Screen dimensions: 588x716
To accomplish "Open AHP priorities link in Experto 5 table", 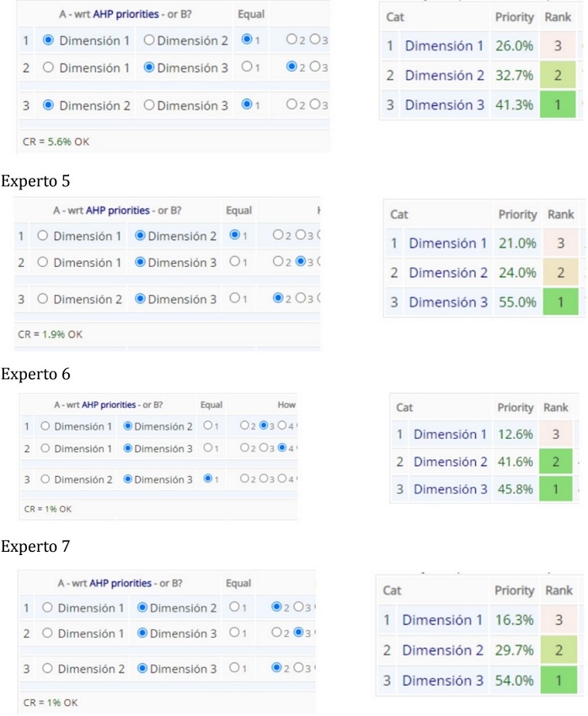I will [120, 210].
